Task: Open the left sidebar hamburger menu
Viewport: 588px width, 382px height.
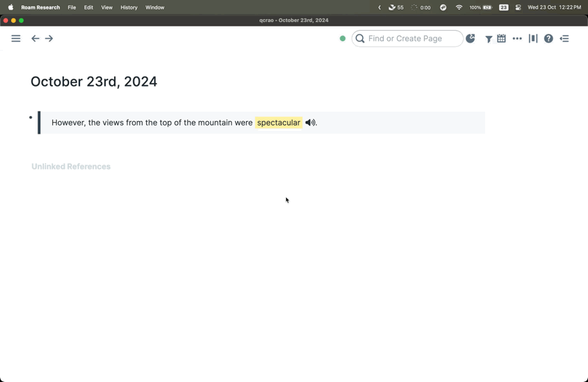Action: [15, 38]
